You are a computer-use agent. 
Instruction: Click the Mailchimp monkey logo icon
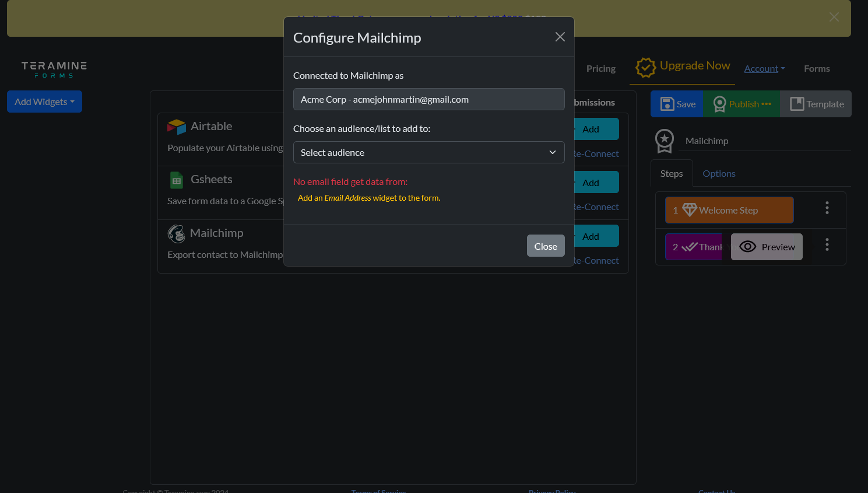176,233
